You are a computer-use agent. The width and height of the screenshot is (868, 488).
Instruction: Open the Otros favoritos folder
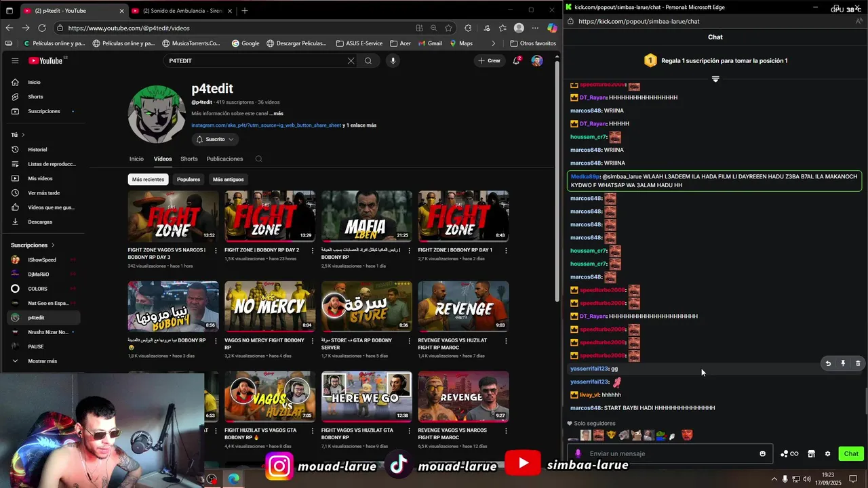533,43
